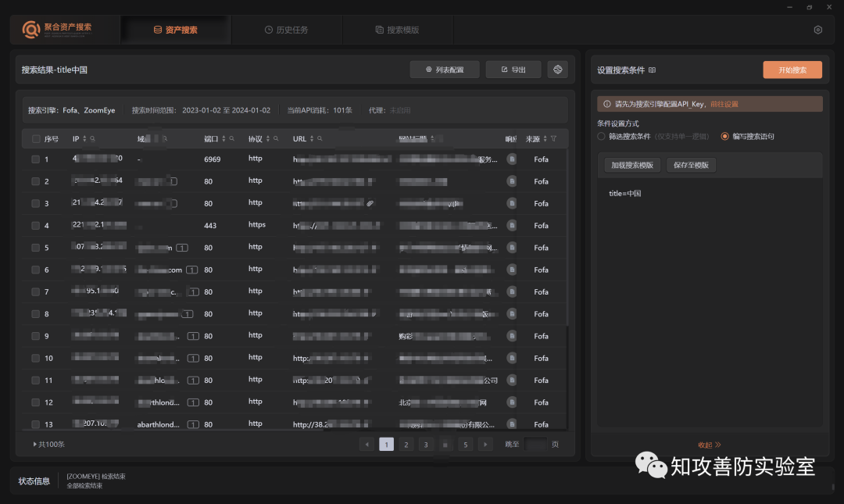This screenshot has height=504, width=844.
Task: Click the 聚合资产搜索 app logo
Action: pos(57,29)
